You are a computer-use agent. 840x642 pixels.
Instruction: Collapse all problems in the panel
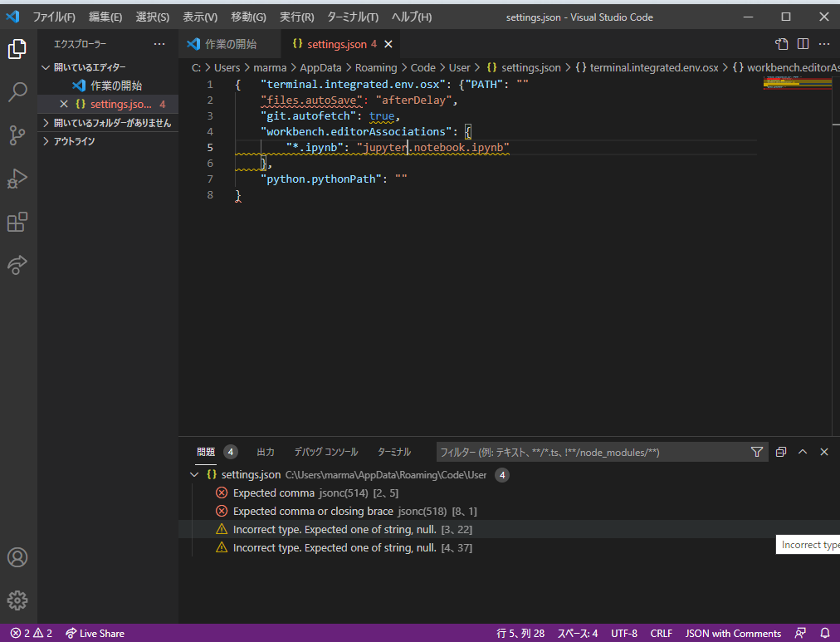tap(781, 452)
